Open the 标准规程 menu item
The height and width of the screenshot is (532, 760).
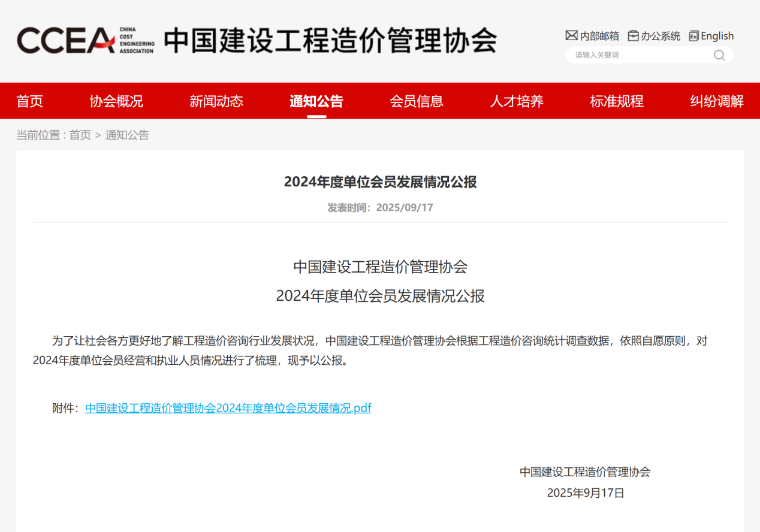tap(617, 101)
